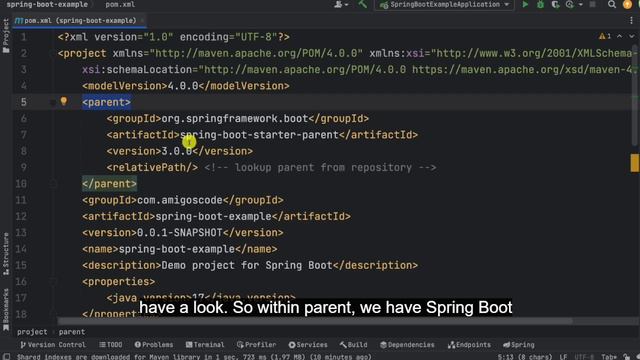The height and width of the screenshot is (360, 640).
Task: Open the Profiler tool window
Action: [x=256, y=345]
